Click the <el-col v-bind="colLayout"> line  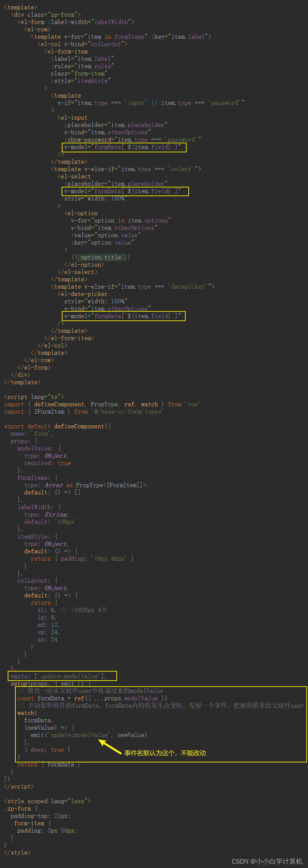tap(82, 44)
